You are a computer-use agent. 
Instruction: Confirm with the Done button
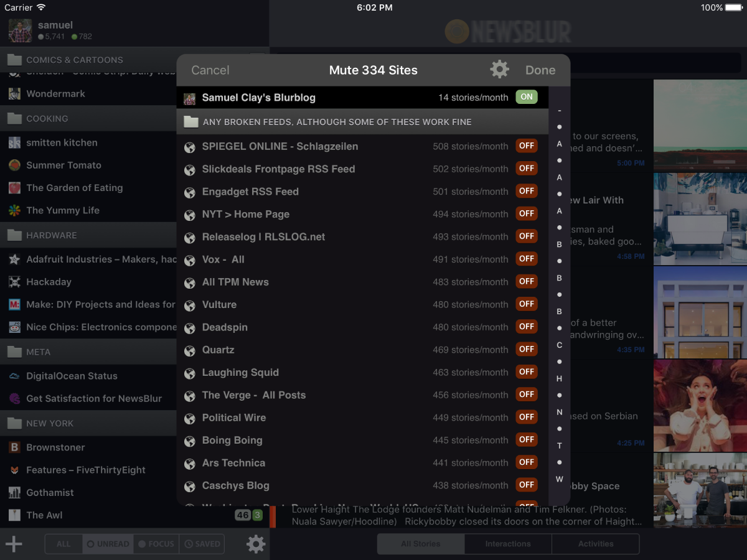pos(540,70)
